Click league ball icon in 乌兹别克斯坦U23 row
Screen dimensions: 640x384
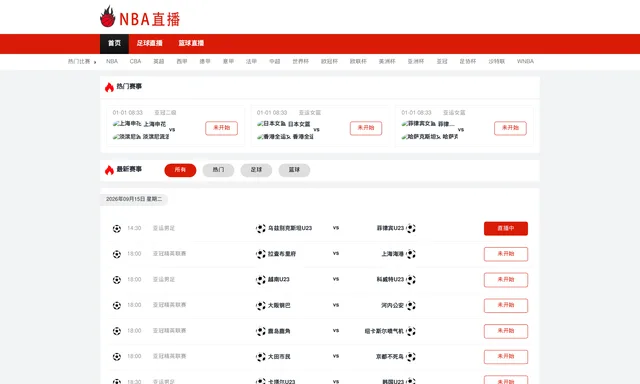pyautogui.click(x=117, y=229)
